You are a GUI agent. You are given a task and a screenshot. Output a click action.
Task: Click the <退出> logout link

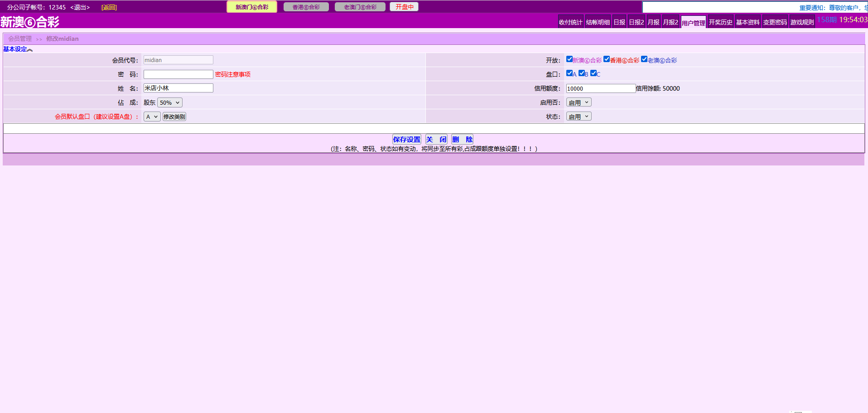click(80, 7)
